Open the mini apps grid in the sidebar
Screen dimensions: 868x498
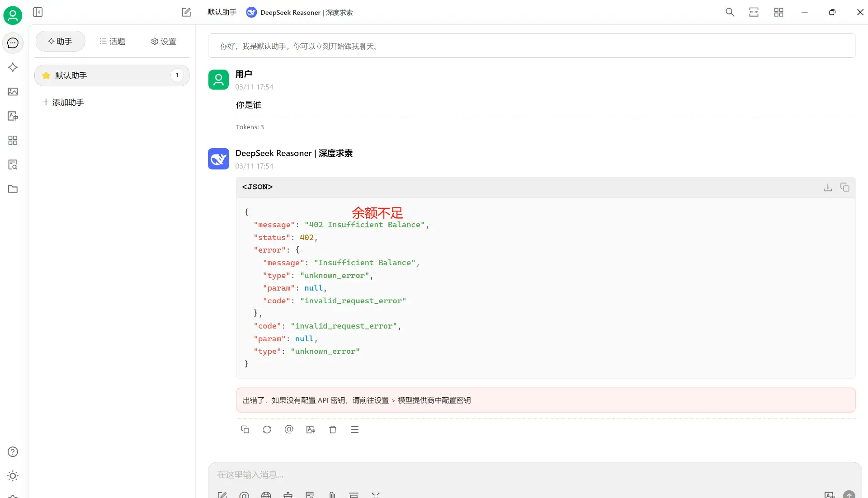(x=13, y=141)
